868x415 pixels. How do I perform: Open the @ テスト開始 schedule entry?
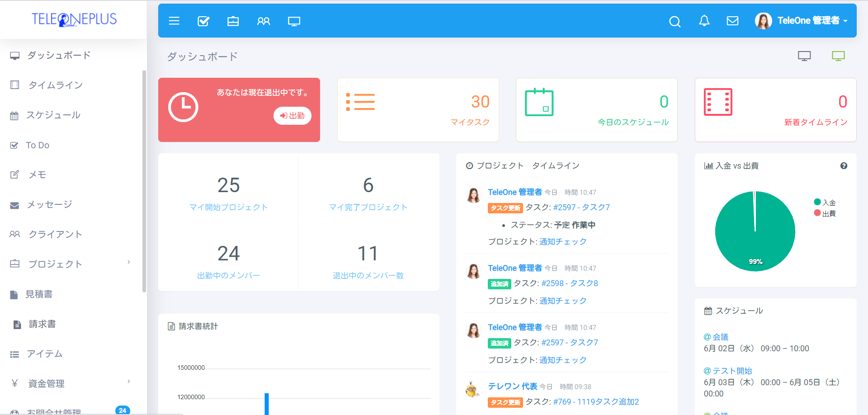[x=728, y=371]
